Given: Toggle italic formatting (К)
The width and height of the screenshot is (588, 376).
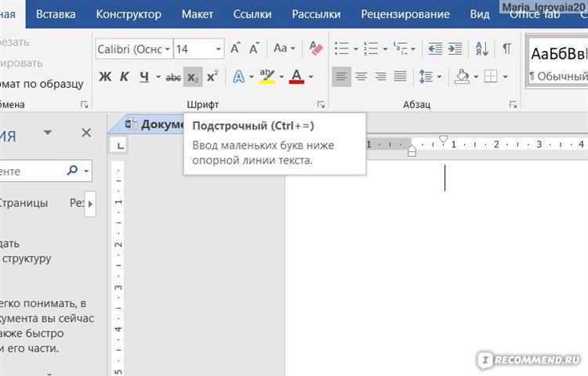Looking at the screenshot, I should click(x=124, y=77).
